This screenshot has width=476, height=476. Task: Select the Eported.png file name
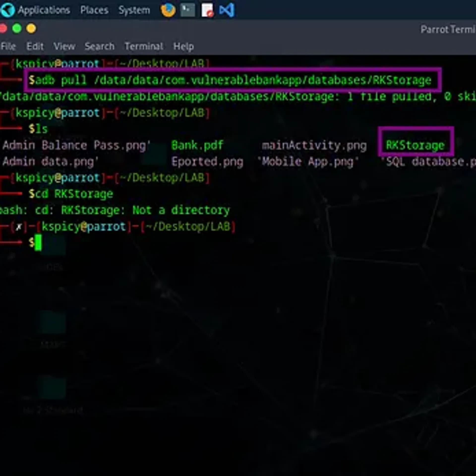pos(207,162)
